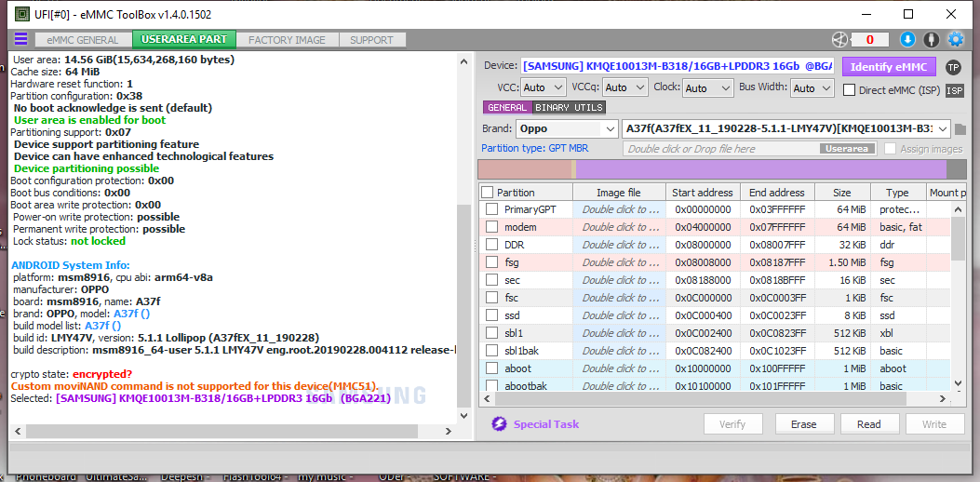Click the eMMC ToolBox app title icon
This screenshot has width=980, height=482.
22,13
